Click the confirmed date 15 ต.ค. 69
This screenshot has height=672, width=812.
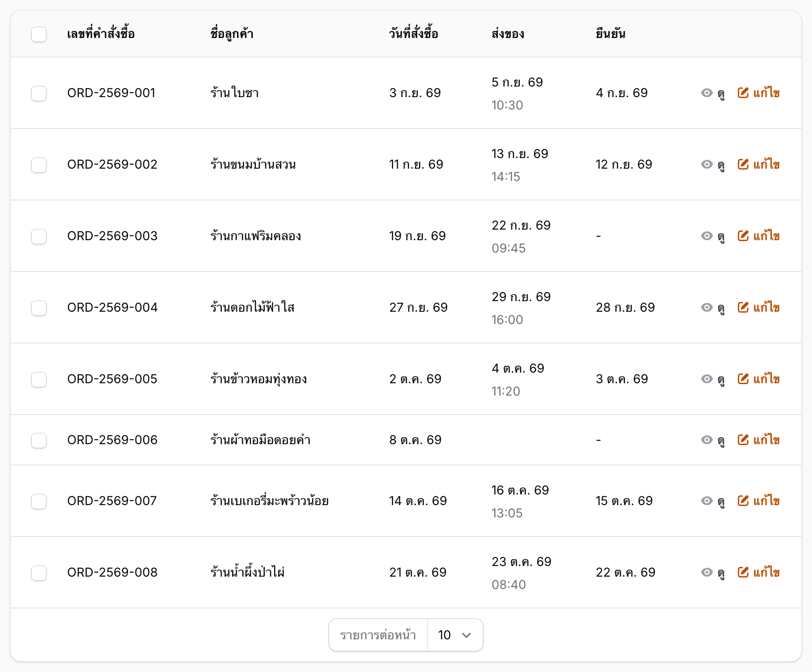click(624, 501)
